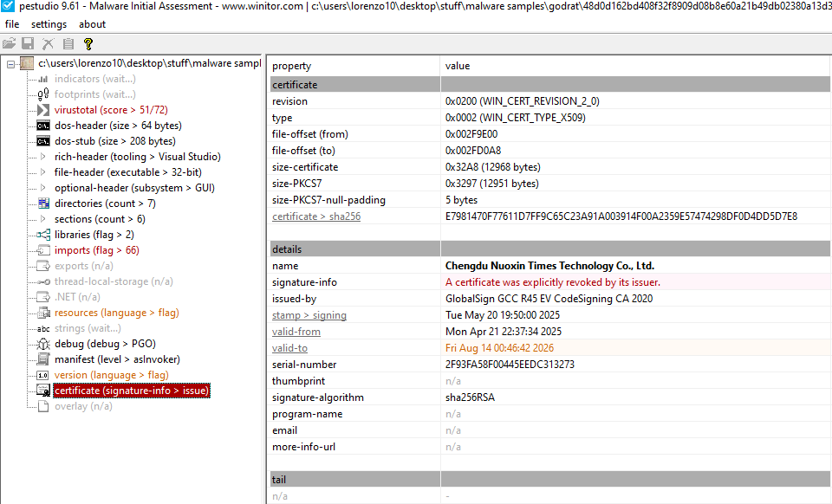The width and height of the screenshot is (832, 504).
Task: Click the libraries share icon
Action: [x=43, y=235]
